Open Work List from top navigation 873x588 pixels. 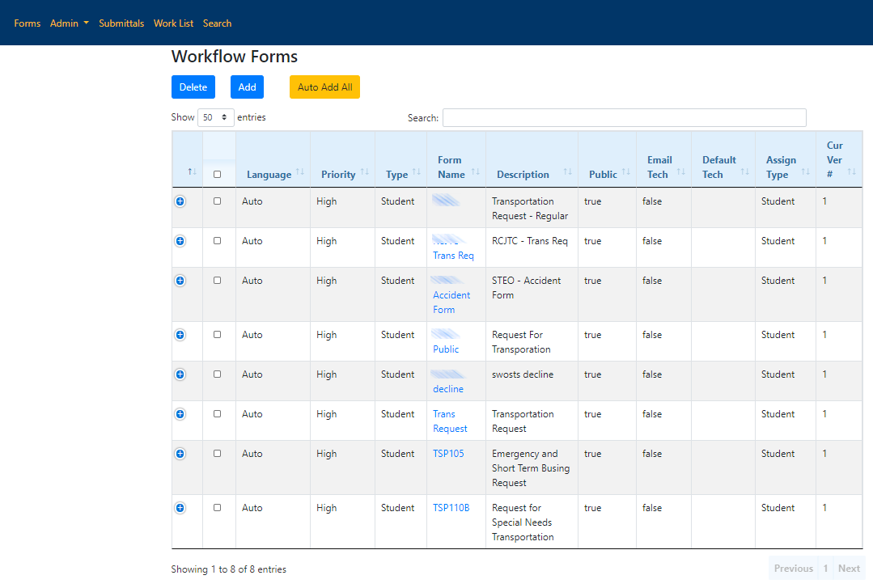173,23
